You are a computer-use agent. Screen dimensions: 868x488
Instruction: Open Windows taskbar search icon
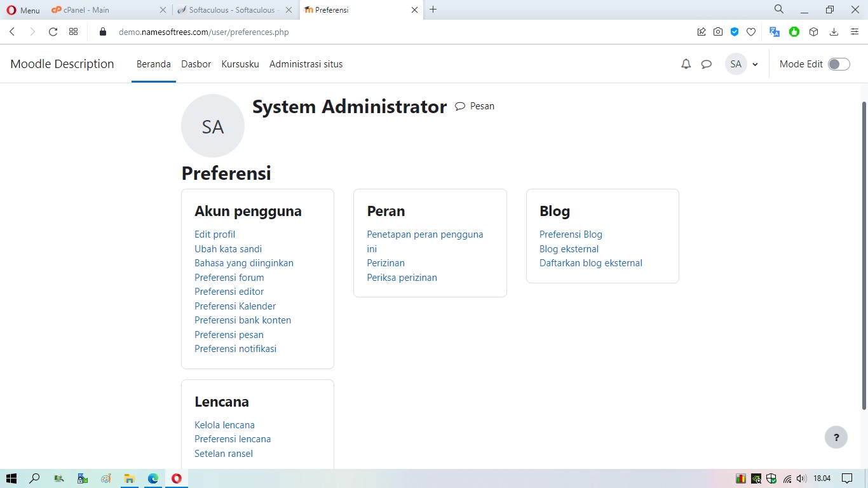click(34, 478)
